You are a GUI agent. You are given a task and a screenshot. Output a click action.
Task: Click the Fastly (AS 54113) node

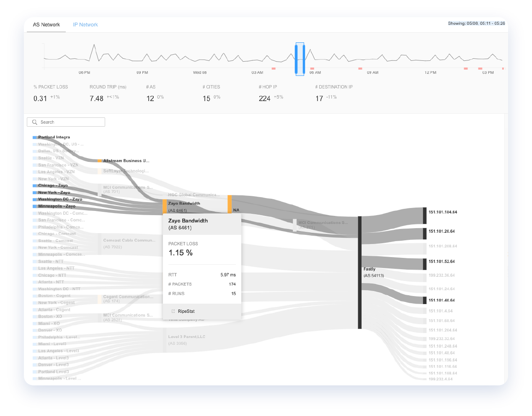pyautogui.click(x=360, y=273)
